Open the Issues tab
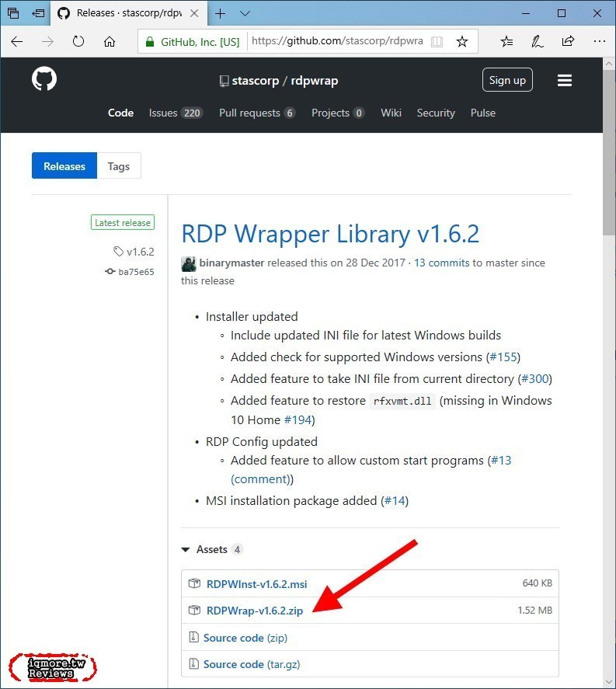Viewport: 616px width, 689px height. point(175,113)
